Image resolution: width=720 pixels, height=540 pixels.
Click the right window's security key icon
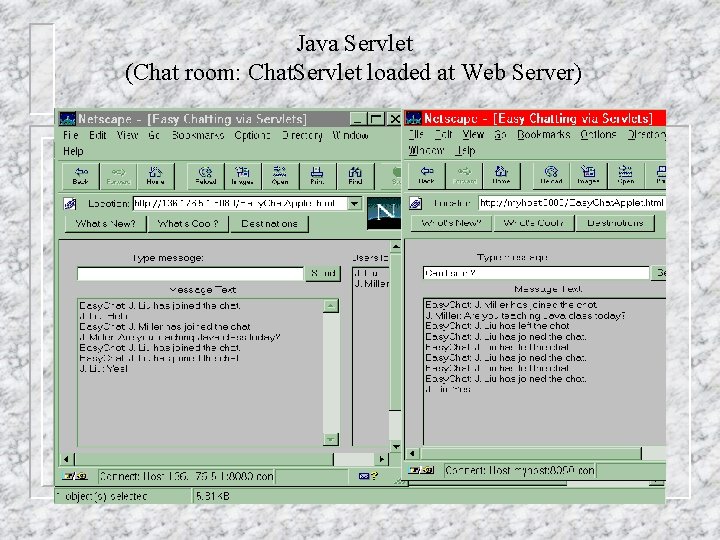point(421,470)
